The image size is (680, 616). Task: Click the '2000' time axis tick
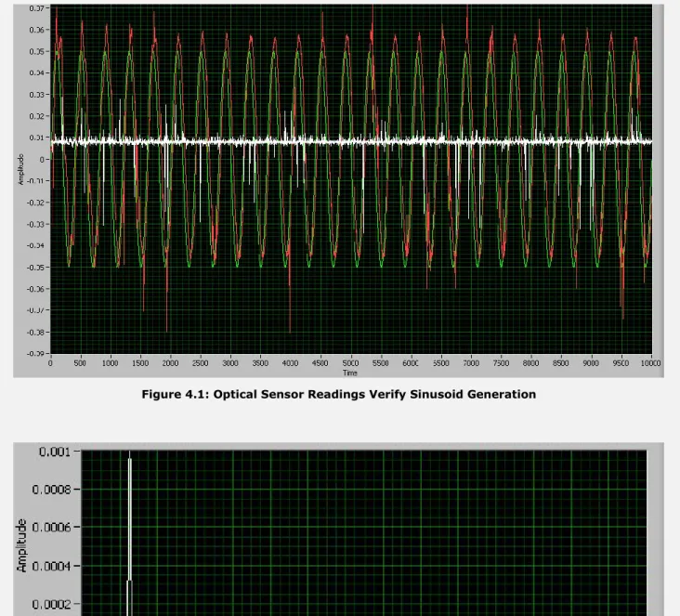pyautogui.click(x=170, y=363)
